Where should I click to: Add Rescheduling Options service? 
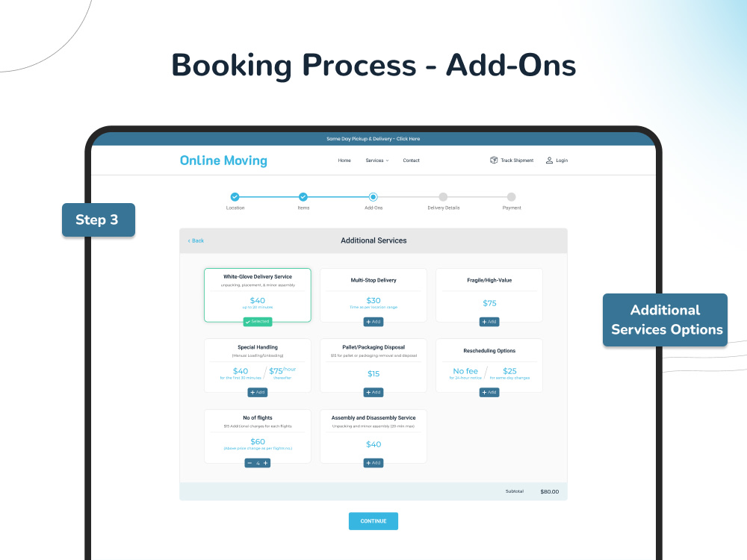point(489,393)
